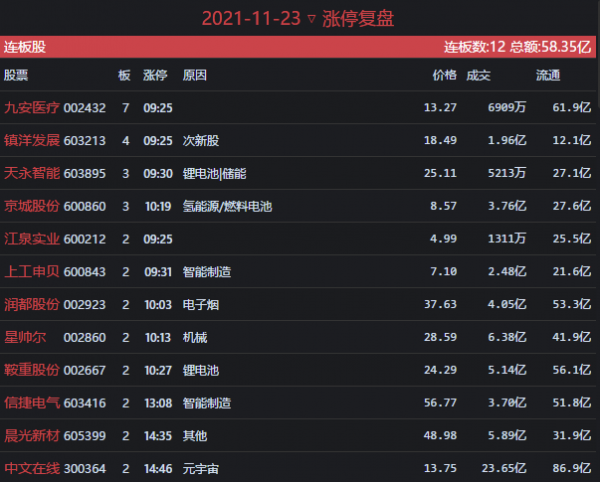Click the 涨停 time column header

(155, 75)
